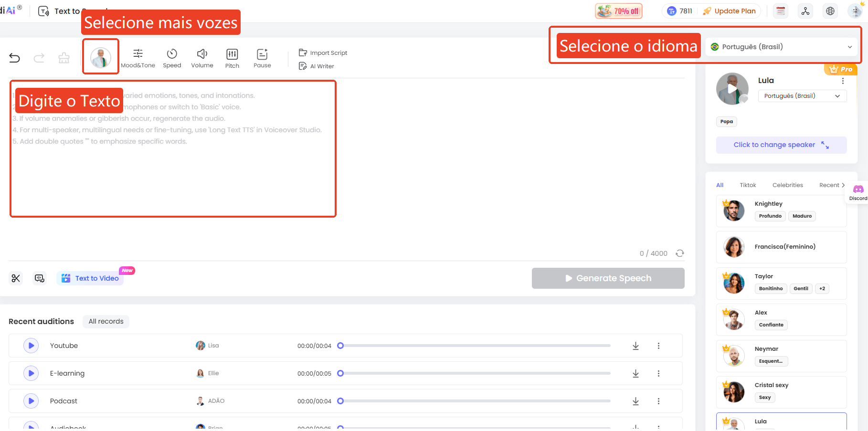The width and height of the screenshot is (868, 431).
Task: Click the arrow to show more voice tabs
Action: 843,185
